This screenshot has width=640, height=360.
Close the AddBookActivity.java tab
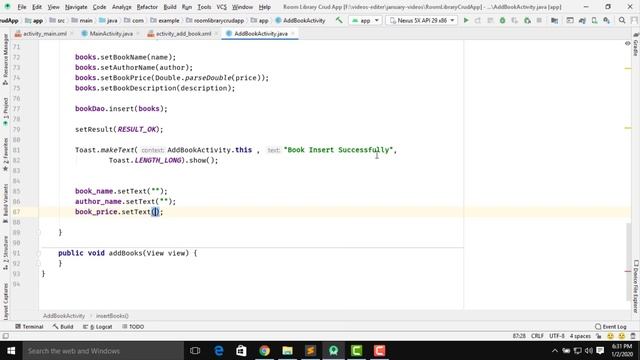(293, 33)
